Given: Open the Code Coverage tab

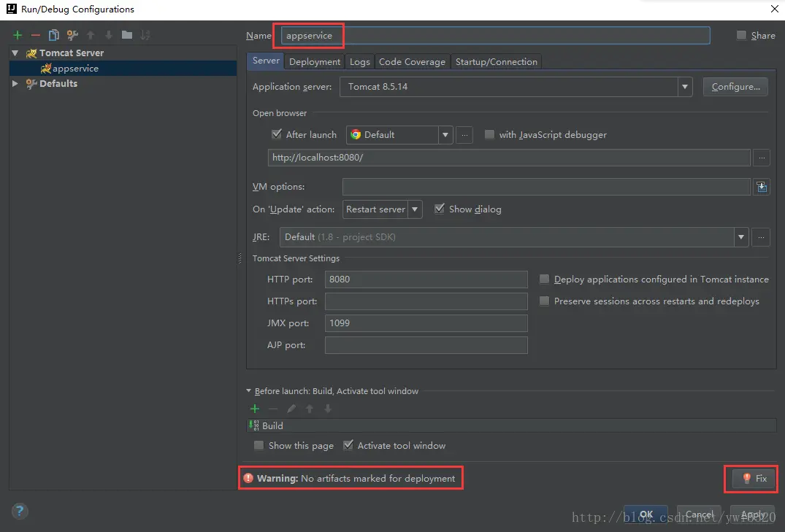Looking at the screenshot, I should 412,61.
